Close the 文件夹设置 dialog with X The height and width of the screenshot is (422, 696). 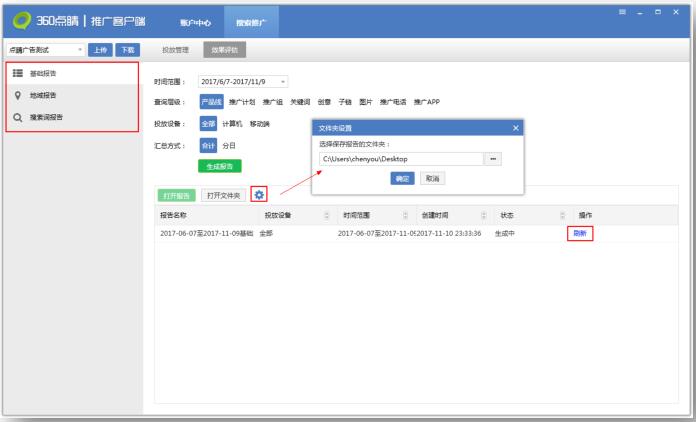click(x=516, y=128)
